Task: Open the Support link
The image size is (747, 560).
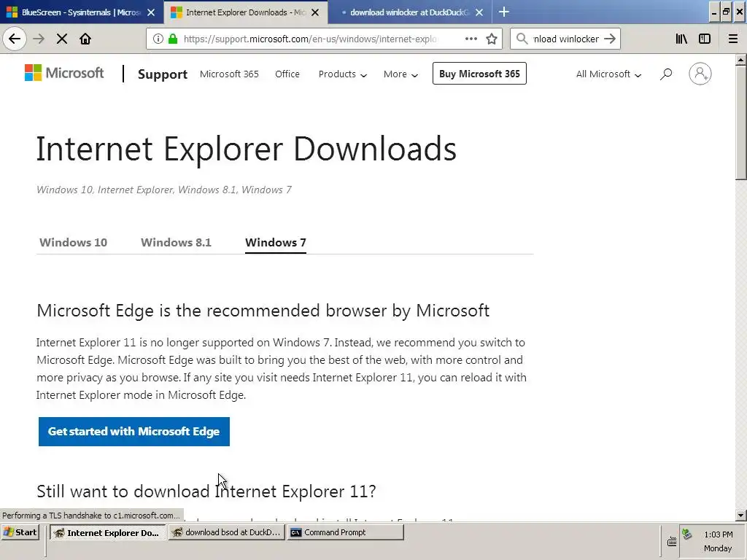Action: pyautogui.click(x=163, y=74)
